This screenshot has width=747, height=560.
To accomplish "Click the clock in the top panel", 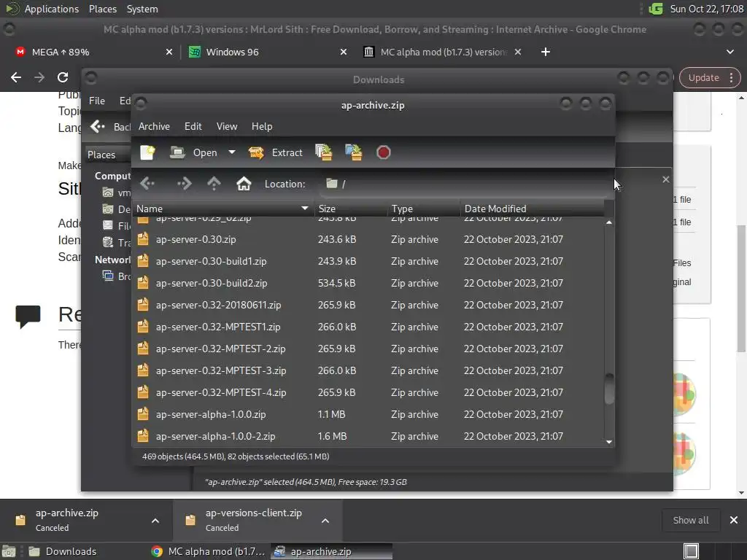I will tap(706, 9).
